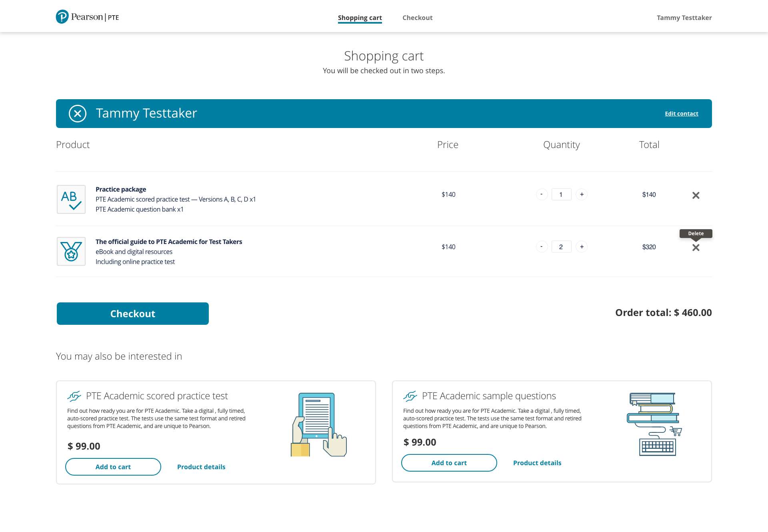The image size is (768, 532).
Task: Click the books and keyboard illustration
Action: (x=654, y=424)
